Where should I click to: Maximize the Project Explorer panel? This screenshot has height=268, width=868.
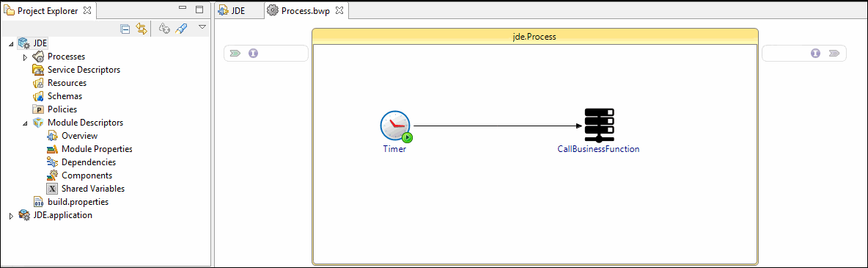point(199,10)
